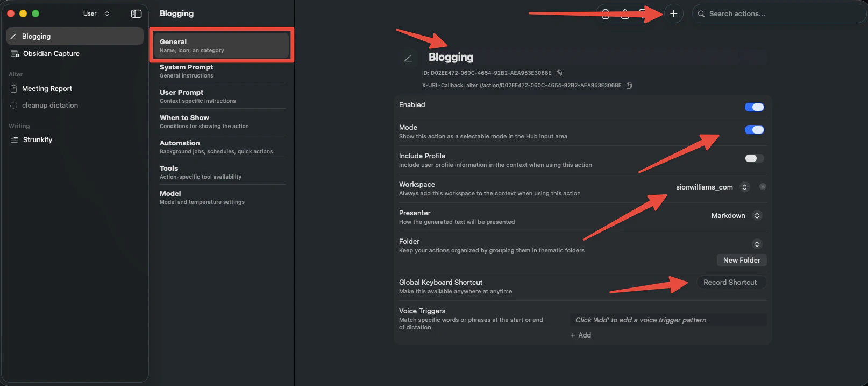
Task: Enable the Include Profile switch
Action: (754, 158)
